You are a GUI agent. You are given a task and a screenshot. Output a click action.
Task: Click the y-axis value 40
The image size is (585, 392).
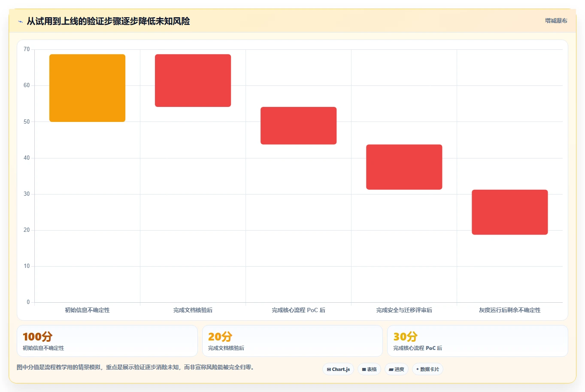[x=27, y=158]
